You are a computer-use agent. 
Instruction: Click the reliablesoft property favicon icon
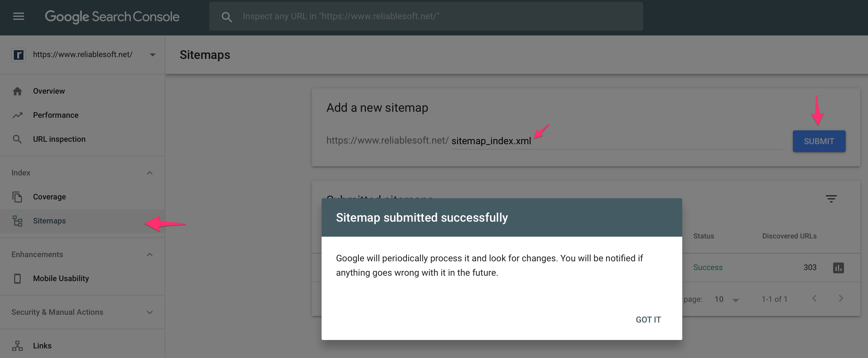tap(19, 55)
